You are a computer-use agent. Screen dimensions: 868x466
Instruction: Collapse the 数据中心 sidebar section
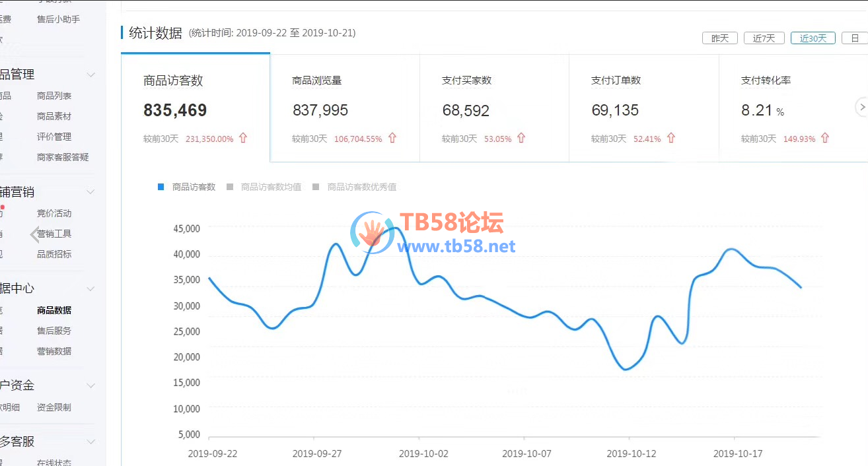point(90,288)
